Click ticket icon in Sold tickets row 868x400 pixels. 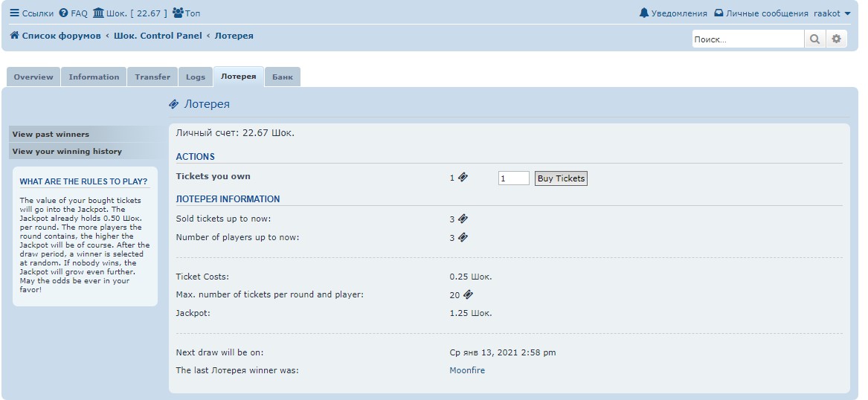tap(463, 219)
